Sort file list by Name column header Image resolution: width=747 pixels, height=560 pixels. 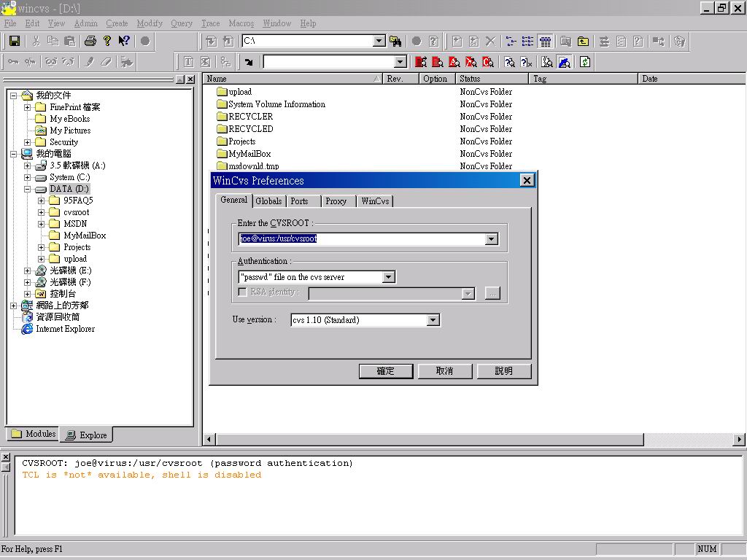coord(293,79)
